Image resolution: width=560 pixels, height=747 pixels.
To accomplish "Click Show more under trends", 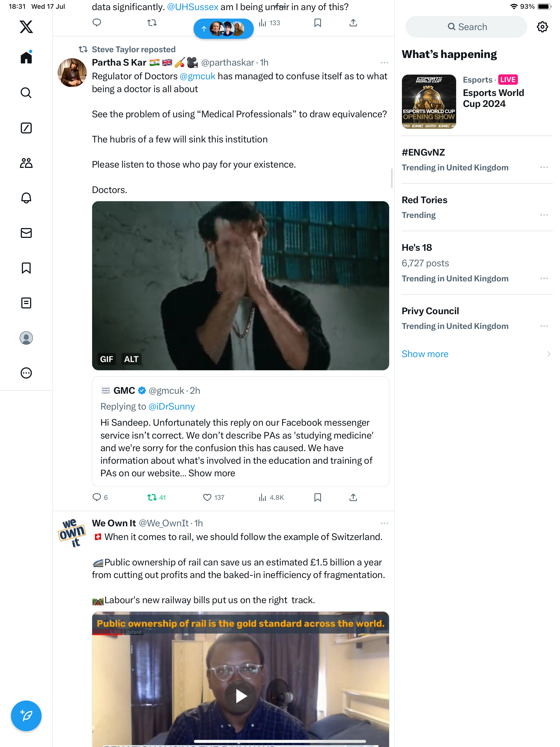I will coord(425,354).
